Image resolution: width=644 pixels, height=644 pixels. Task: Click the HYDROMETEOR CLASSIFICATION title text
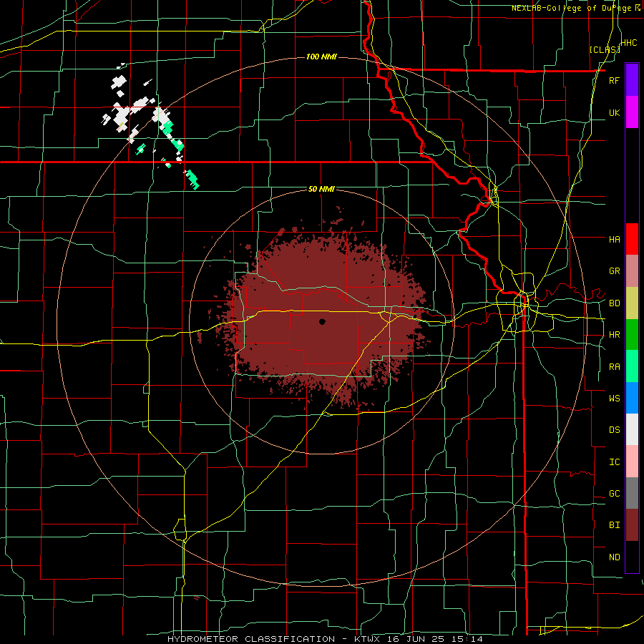click(x=251, y=639)
